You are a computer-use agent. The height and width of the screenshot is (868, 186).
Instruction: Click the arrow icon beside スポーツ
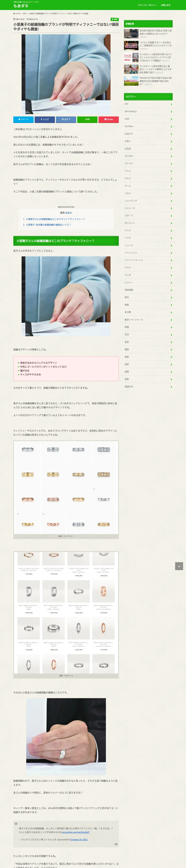172,216
